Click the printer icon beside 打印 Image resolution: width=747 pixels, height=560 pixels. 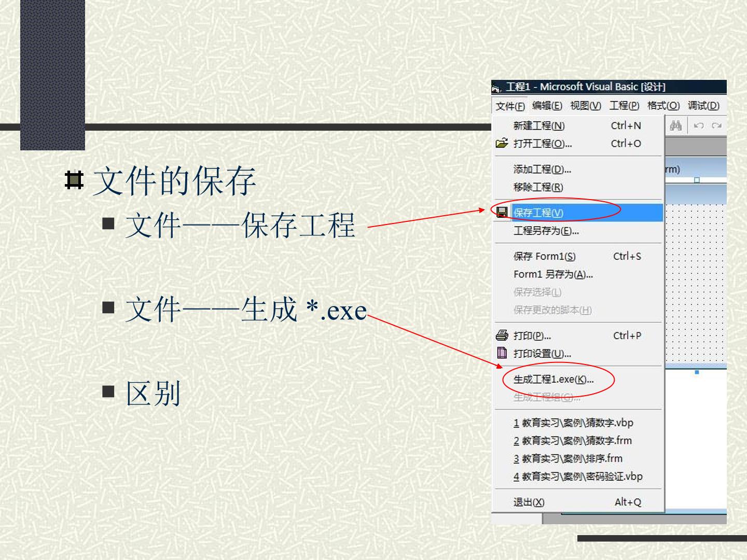[x=502, y=335]
